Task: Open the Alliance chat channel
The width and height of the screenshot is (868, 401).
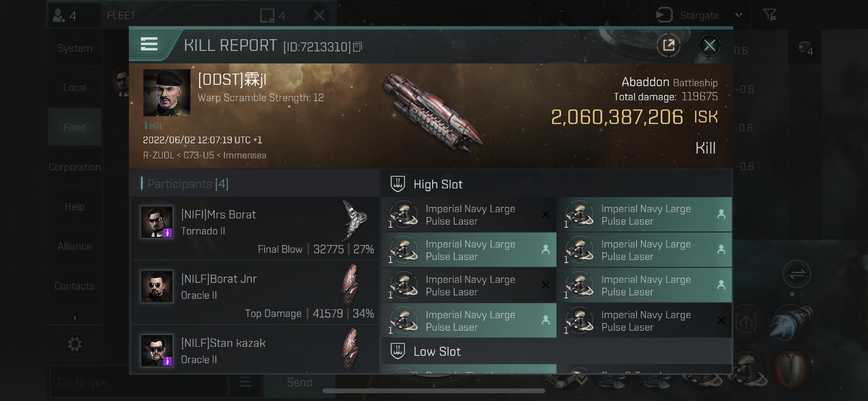Action: pos(75,247)
